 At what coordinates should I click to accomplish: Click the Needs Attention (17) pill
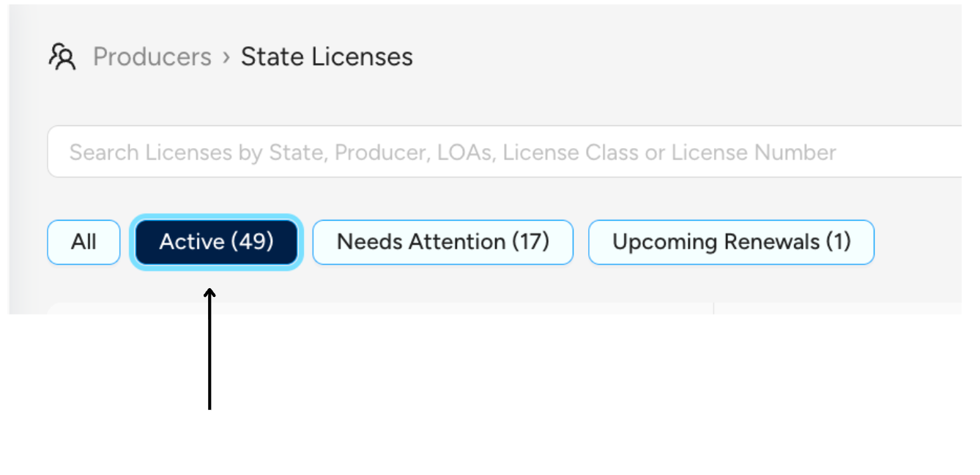442,242
